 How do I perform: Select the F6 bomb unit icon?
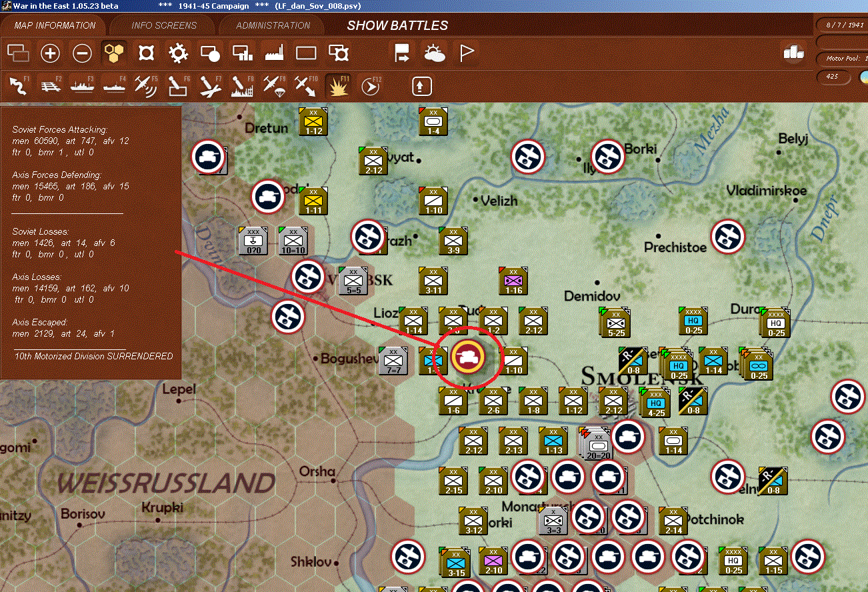click(x=178, y=86)
